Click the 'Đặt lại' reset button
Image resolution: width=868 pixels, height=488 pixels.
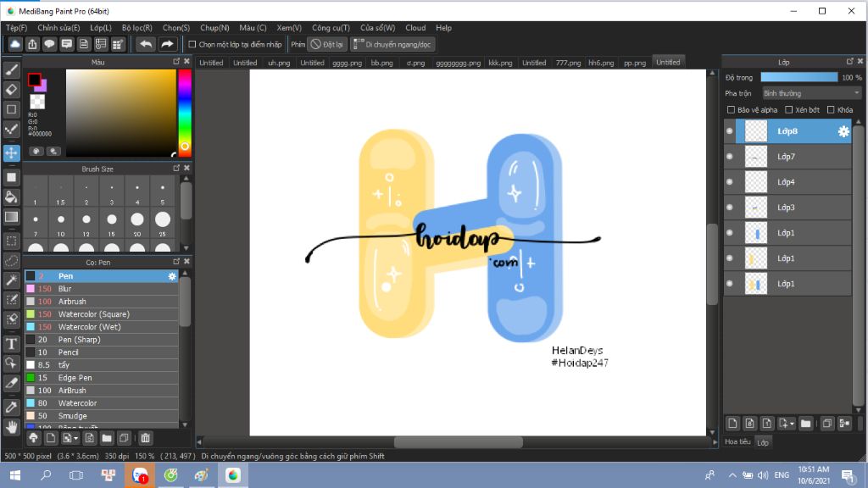[326, 44]
